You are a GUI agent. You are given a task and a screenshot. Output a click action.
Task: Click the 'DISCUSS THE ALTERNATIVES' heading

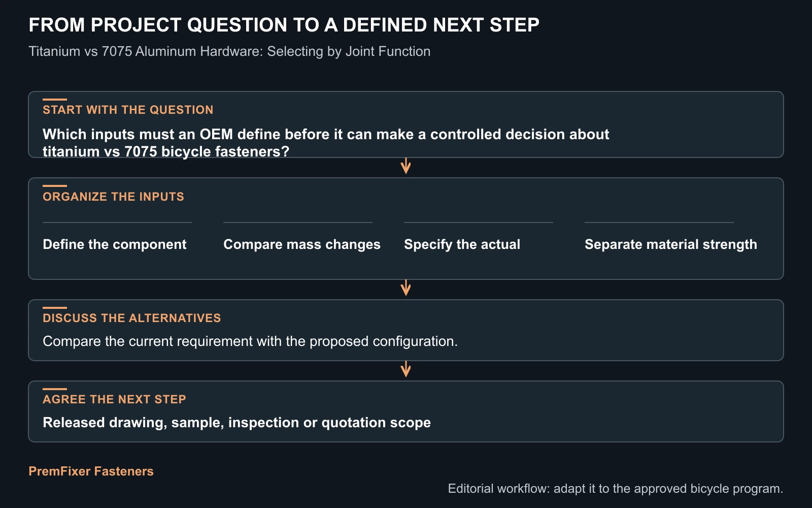(132, 318)
